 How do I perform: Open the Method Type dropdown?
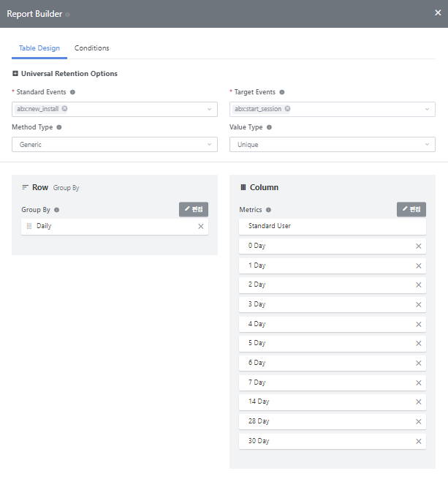[x=115, y=145]
